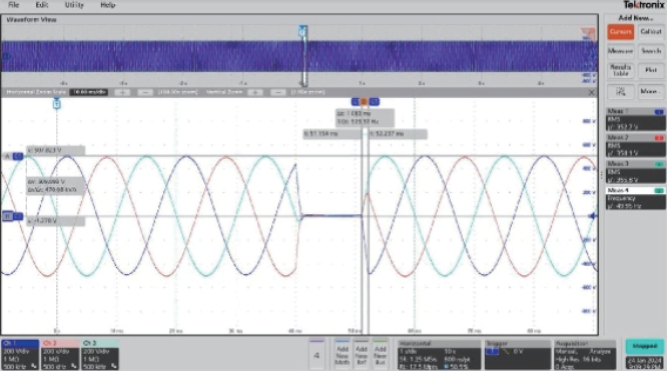Select the Meas 3 RMS badge
Image resolution: width=667 pixels, height=371 pixels.
(636, 172)
